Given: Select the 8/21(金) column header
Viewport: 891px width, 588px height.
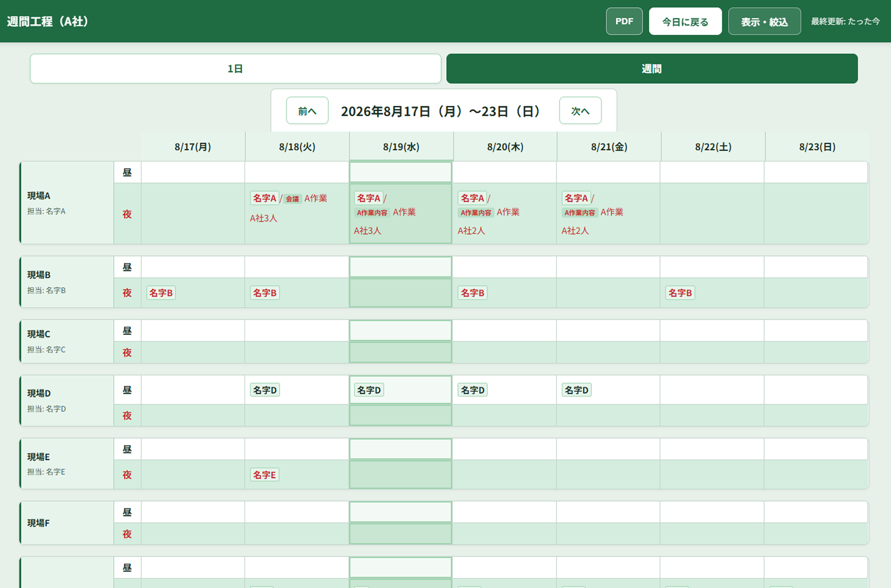Looking at the screenshot, I should click(609, 147).
